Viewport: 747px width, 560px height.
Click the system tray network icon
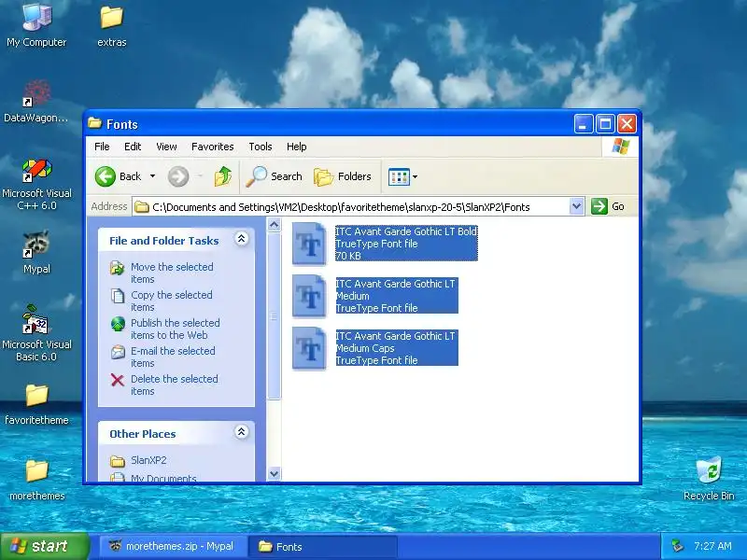[678, 546]
